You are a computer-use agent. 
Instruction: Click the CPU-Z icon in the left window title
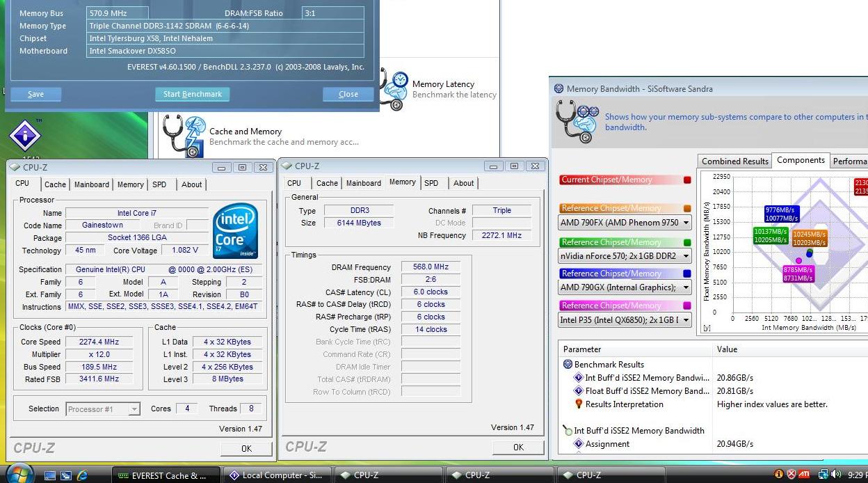(15, 168)
